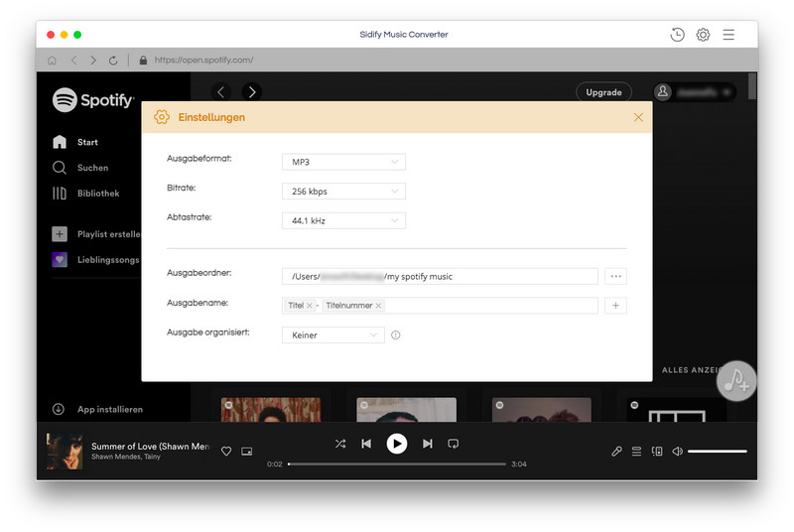The width and height of the screenshot is (794, 532).
Task: Browse for output folder with the ellipsis button
Action: 615,276
